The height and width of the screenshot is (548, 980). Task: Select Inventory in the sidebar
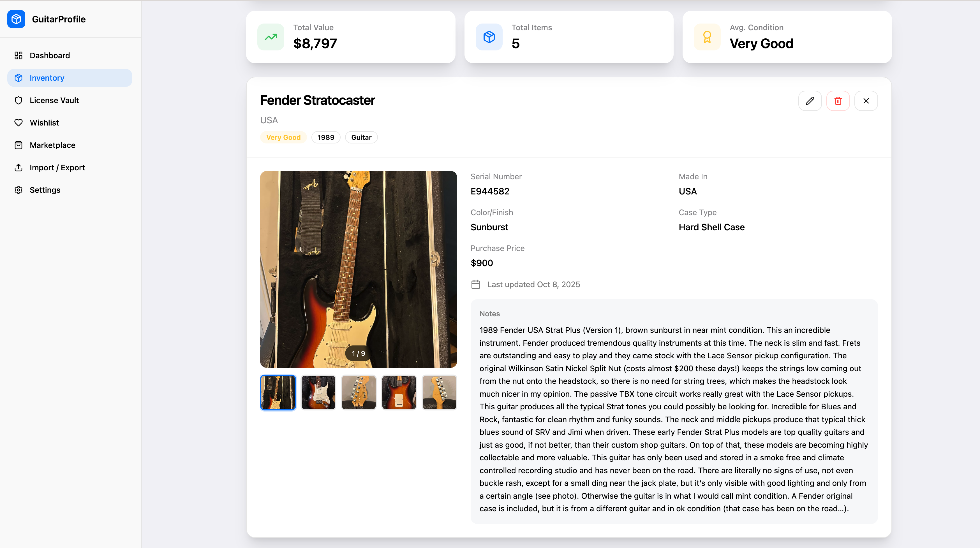pyautogui.click(x=47, y=78)
